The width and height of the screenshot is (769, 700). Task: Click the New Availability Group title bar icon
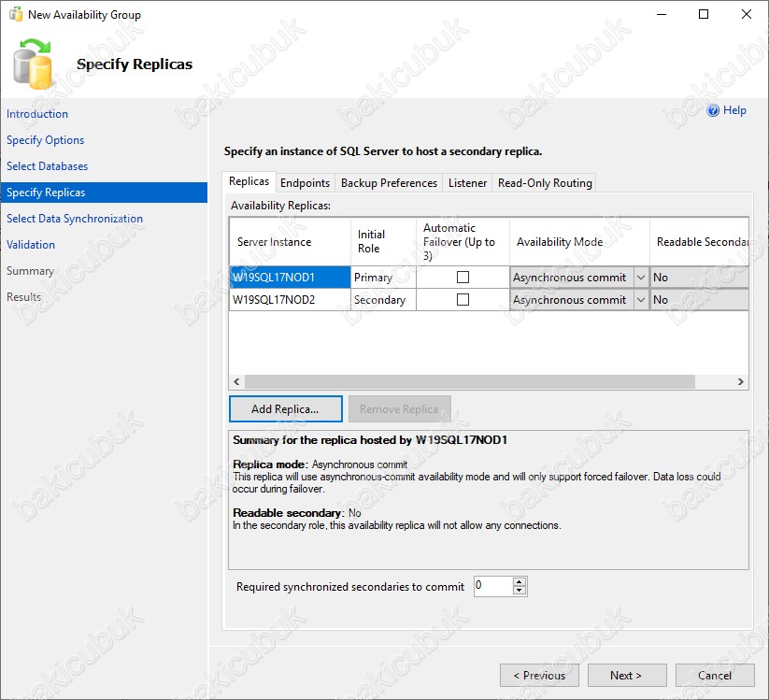pos(16,15)
